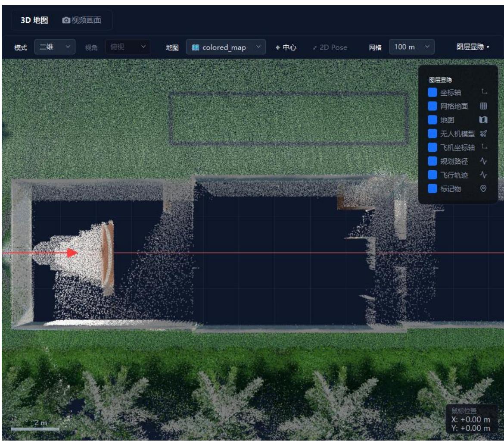Switch to the 3D 地图 tab
This screenshot has height=441, width=504.
click(x=34, y=20)
